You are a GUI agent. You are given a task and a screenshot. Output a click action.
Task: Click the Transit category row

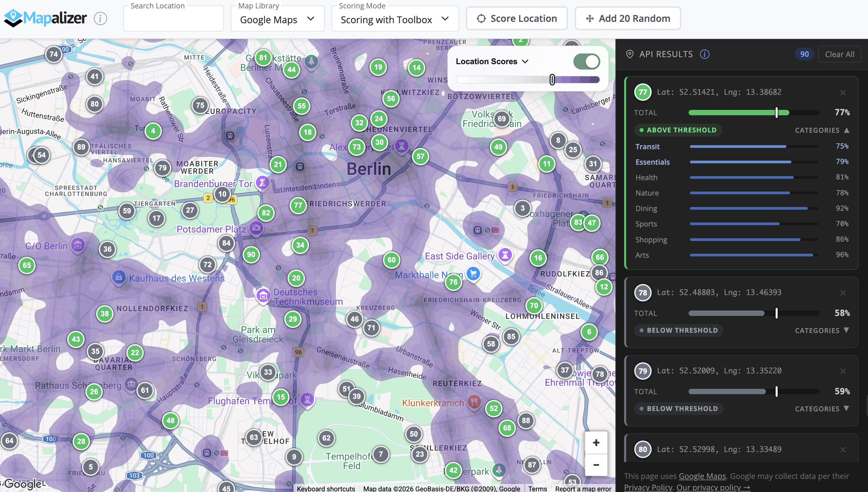742,146
